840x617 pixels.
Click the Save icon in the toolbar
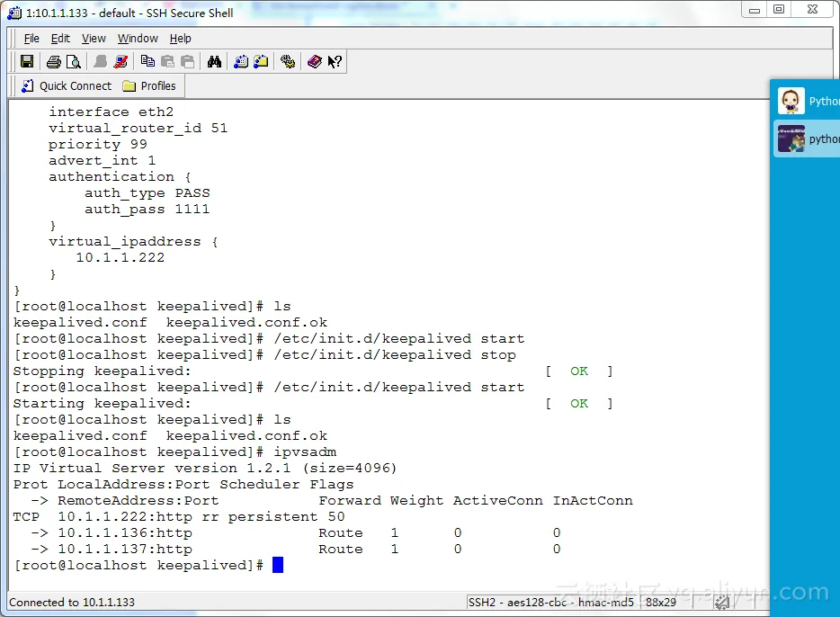pos(27,62)
